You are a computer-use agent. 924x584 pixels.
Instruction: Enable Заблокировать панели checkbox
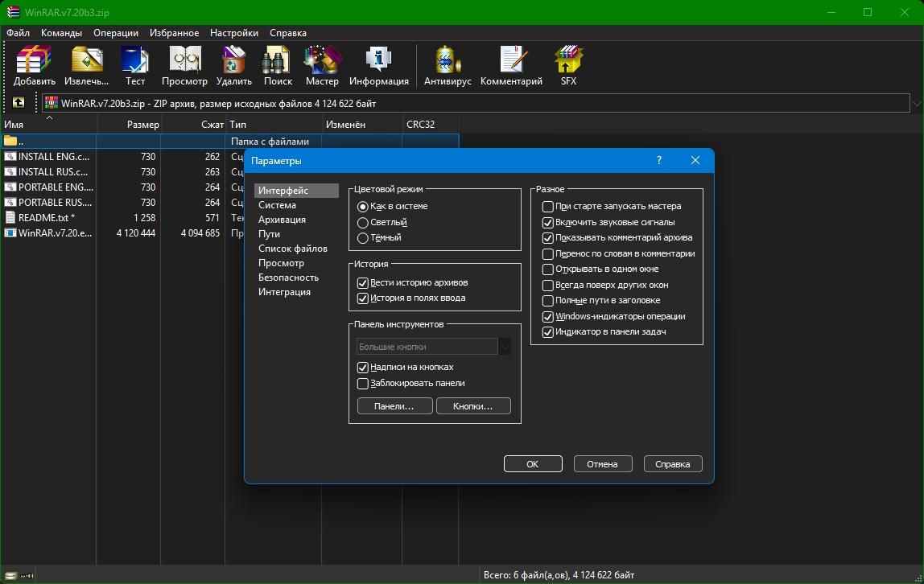point(362,384)
